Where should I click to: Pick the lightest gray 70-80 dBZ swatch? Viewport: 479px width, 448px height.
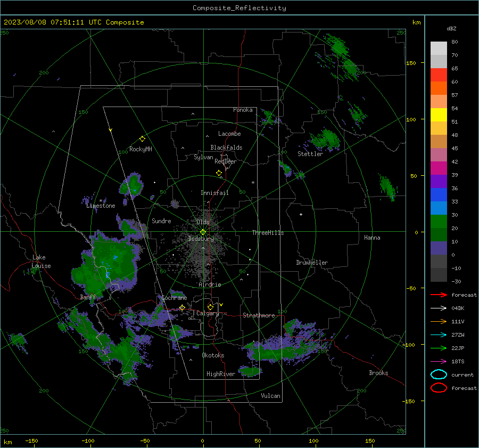click(x=439, y=48)
